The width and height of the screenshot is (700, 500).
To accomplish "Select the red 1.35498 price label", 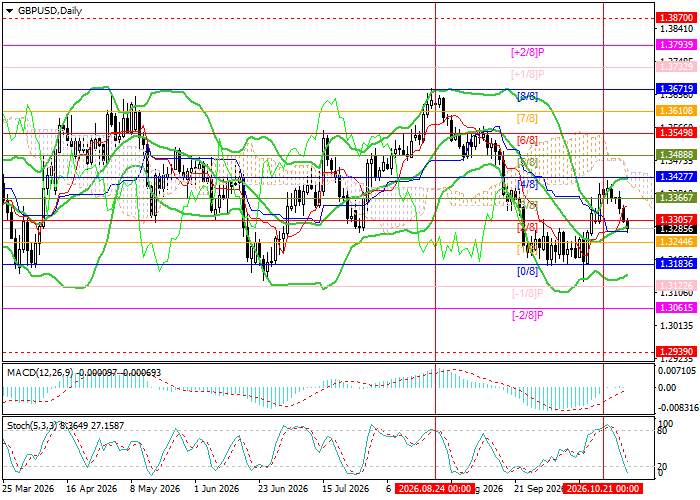I will point(676,132).
